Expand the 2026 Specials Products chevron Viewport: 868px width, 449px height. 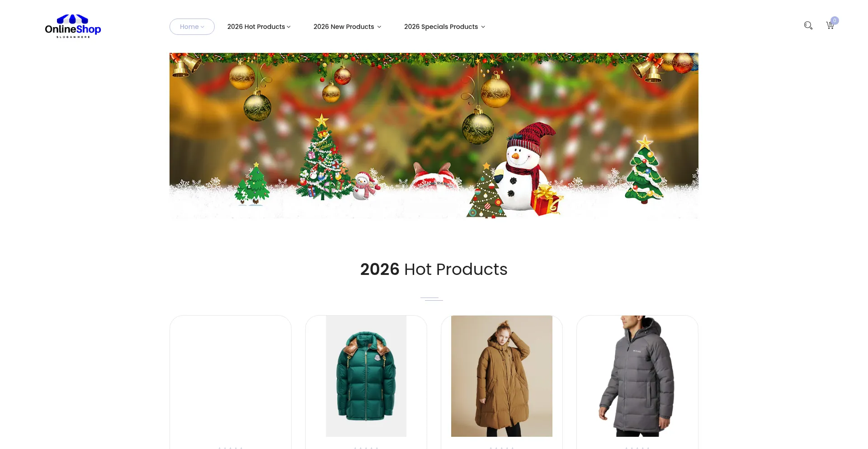(x=483, y=27)
